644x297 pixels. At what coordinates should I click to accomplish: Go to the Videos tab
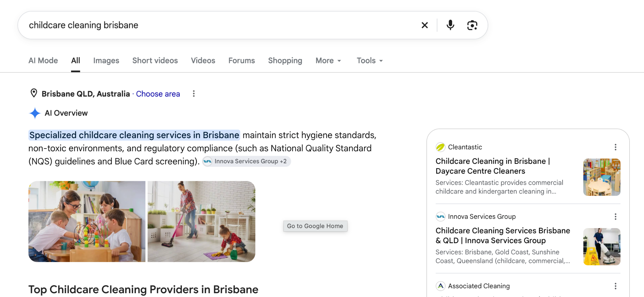tap(203, 61)
